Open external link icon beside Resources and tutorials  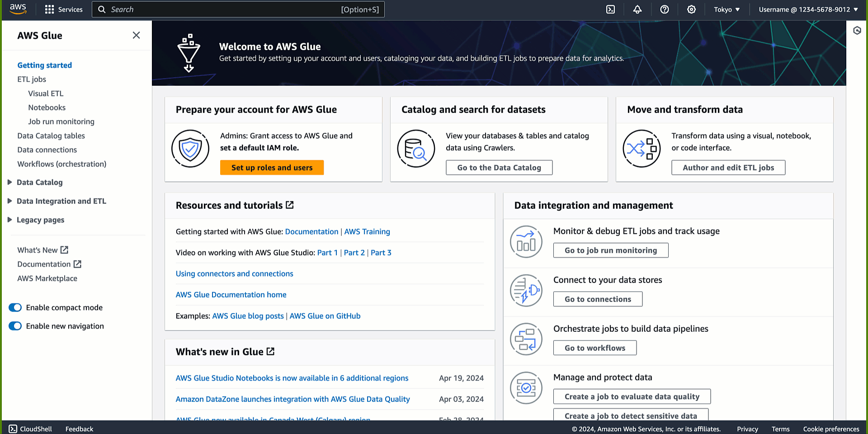coord(290,205)
